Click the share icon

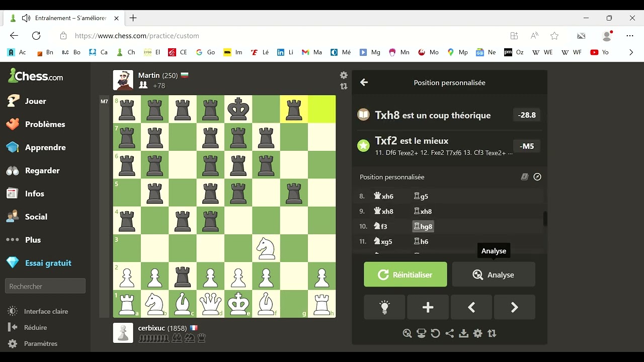(450, 333)
